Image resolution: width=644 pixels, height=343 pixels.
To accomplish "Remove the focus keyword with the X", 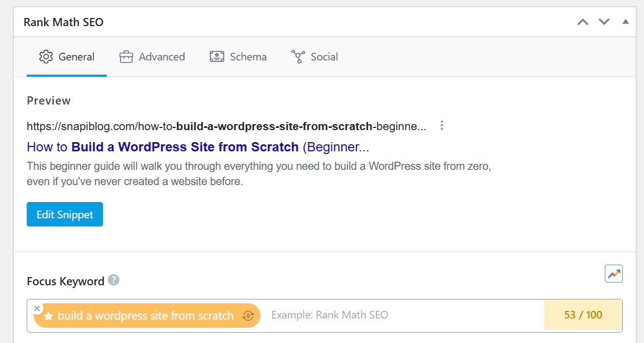I will coord(37,308).
